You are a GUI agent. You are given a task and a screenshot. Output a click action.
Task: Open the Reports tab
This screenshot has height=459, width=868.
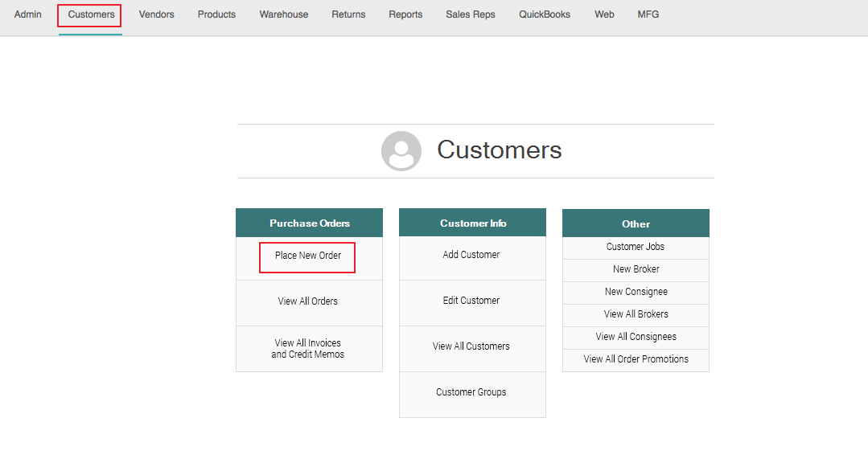tap(405, 14)
